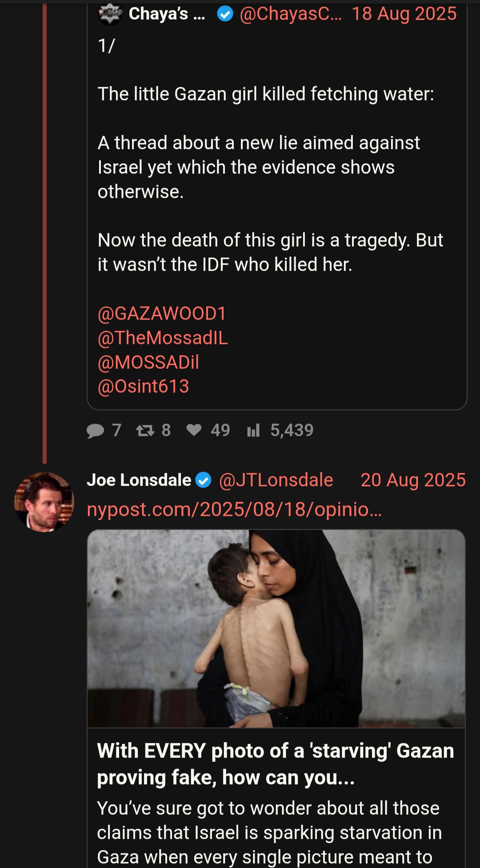Click the retweet arrows icon

click(145, 430)
